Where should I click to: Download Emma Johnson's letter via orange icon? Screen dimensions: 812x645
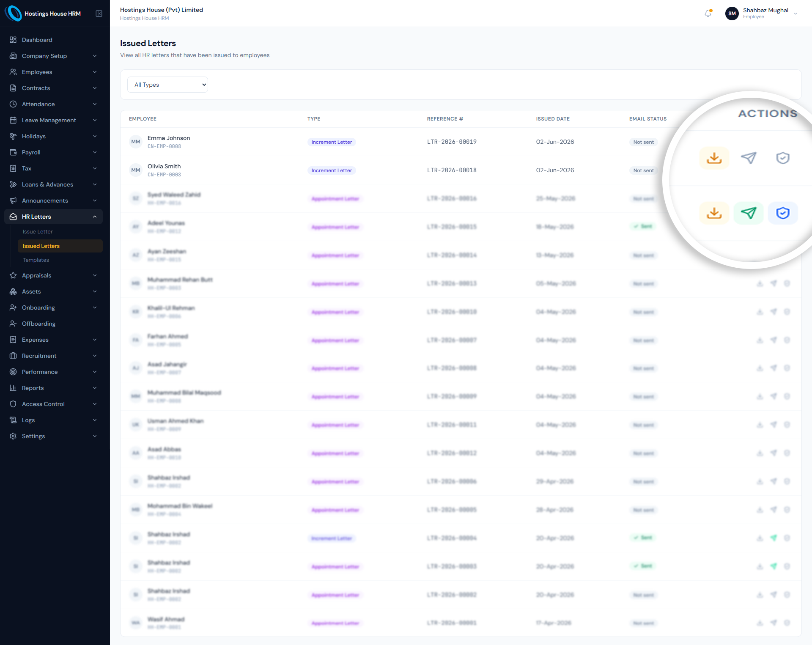pos(714,158)
